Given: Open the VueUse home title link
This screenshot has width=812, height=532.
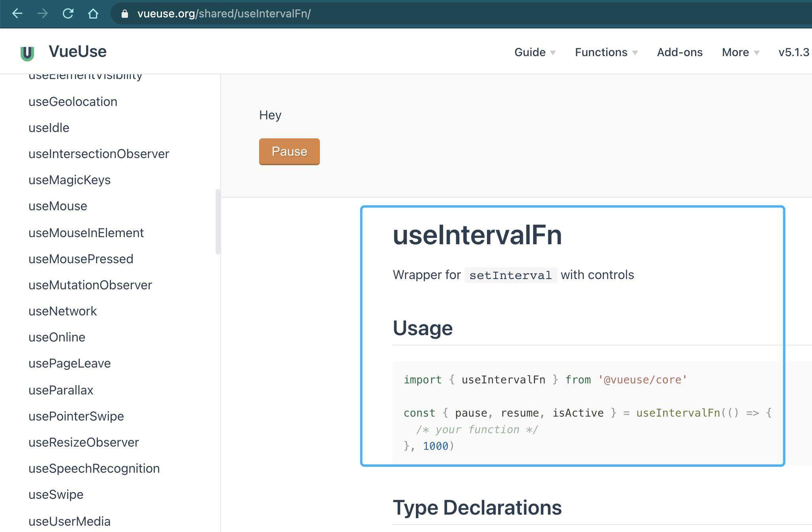Looking at the screenshot, I should 77,51.
